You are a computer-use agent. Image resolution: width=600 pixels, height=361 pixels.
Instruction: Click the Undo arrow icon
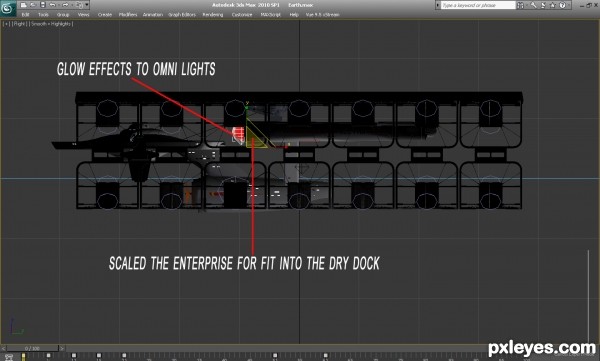point(53,5)
